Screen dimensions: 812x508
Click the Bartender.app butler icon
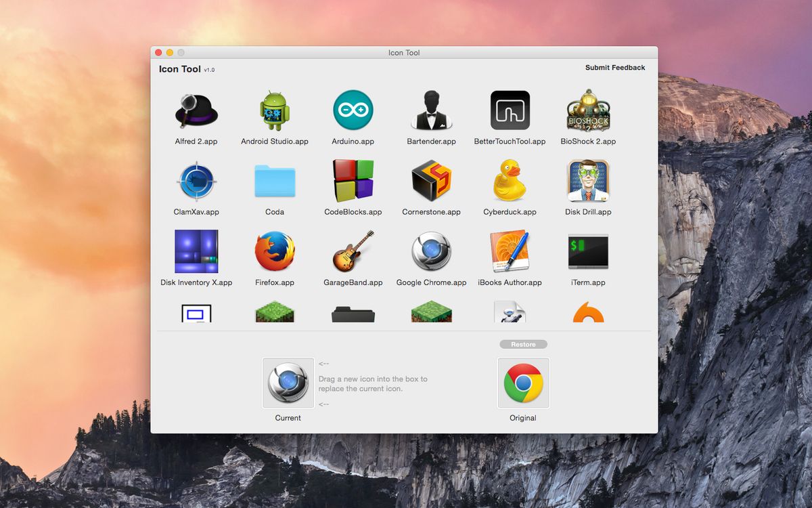click(431, 110)
